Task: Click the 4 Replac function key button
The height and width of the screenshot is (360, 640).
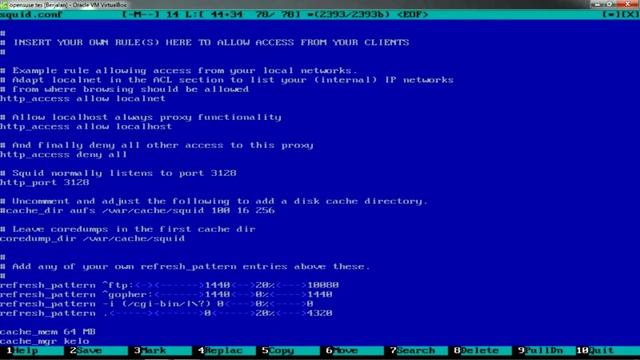Action: point(227,350)
